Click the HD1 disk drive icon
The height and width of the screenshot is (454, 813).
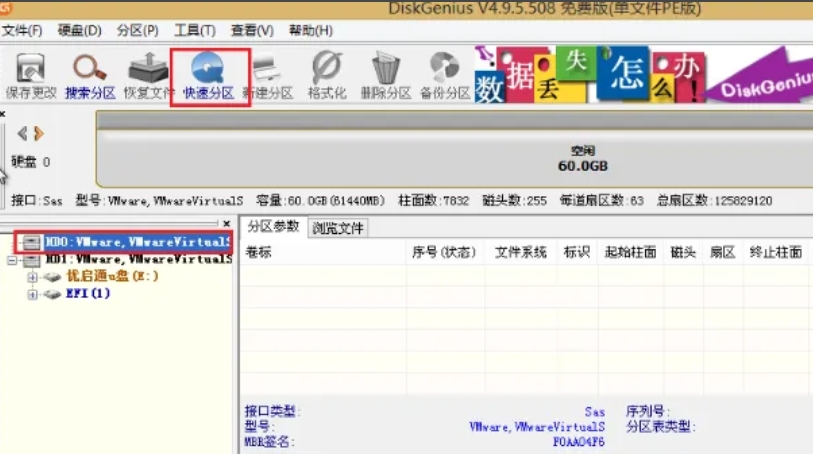[x=31, y=260]
